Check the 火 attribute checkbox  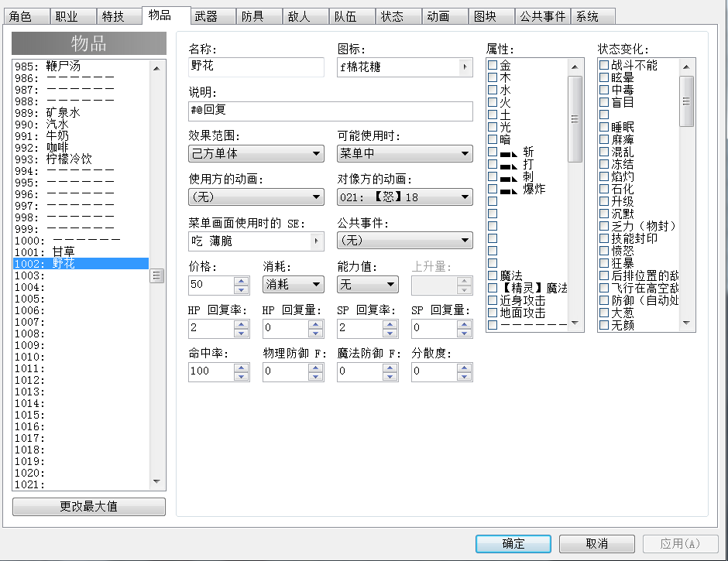[493, 102]
